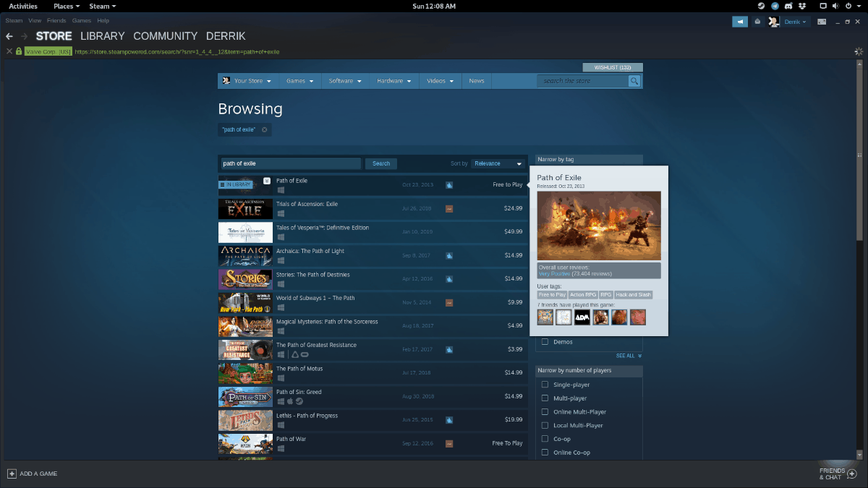Switch to the COMMUNITY tab
The width and height of the screenshot is (868, 488).
pyautogui.click(x=166, y=36)
